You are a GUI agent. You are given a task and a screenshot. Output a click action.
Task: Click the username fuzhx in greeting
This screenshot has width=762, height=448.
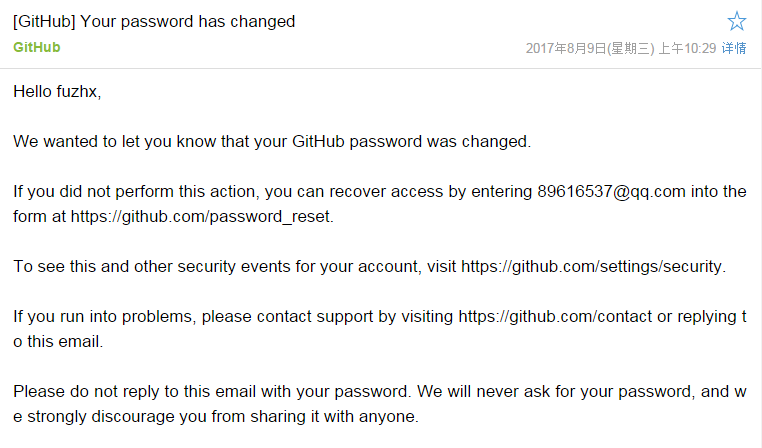click(x=77, y=91)
